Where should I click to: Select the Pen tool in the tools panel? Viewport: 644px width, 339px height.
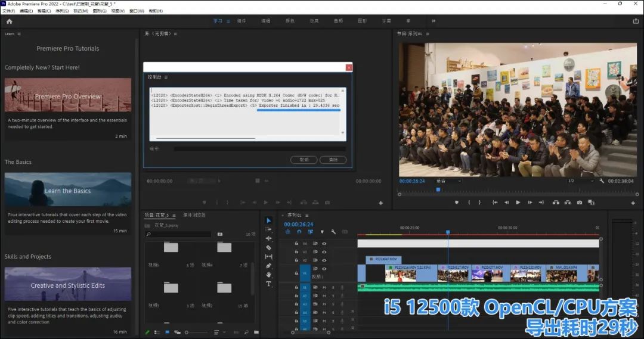coord(268,266)
